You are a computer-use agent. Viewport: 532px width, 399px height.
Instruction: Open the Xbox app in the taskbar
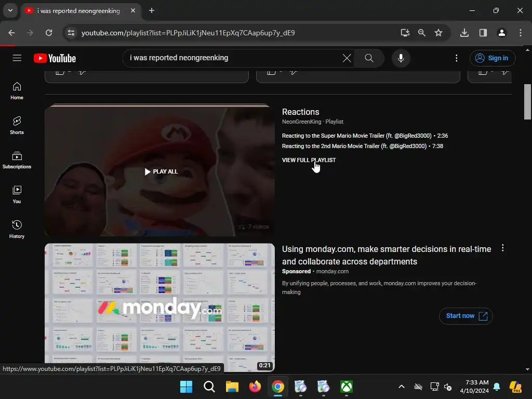pos(347,387)
